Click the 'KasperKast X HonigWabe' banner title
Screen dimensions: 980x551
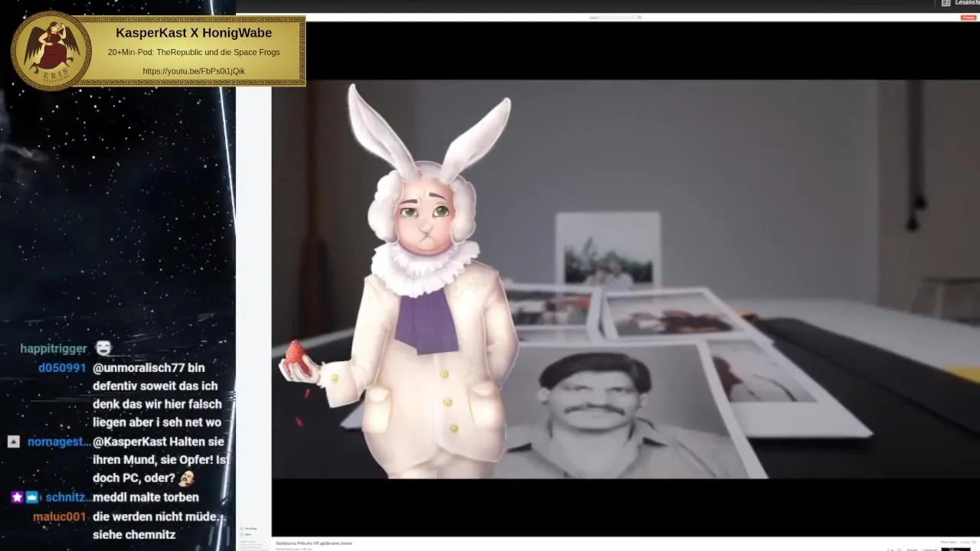(194, 33)
